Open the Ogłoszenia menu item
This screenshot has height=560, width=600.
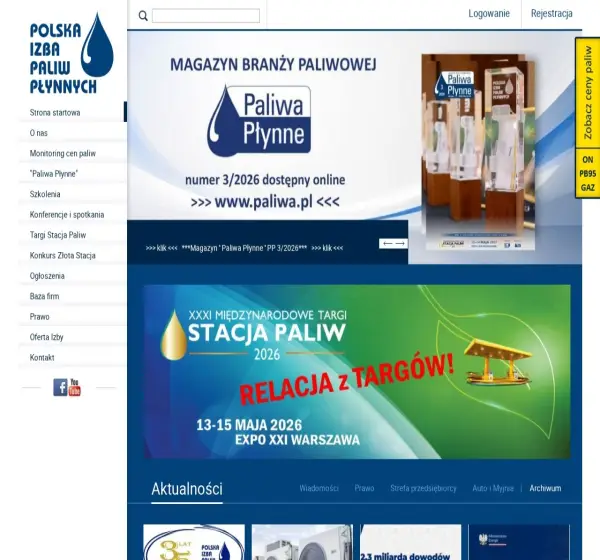point(47,276)
